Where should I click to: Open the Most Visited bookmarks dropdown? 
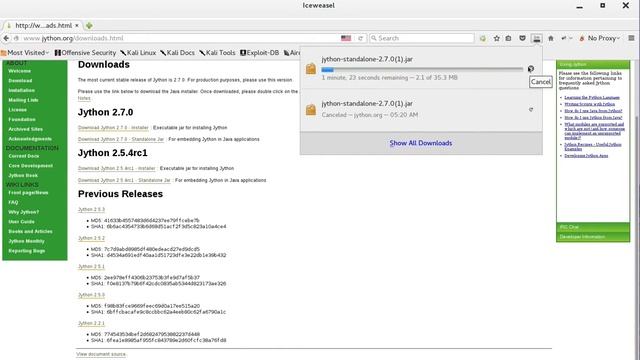point(25,53)
